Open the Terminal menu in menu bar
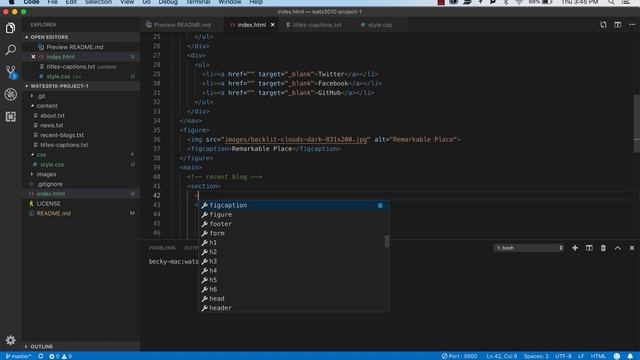Image resolution: width=640 pixels, height=360 pixels. (x=198, y=2)
